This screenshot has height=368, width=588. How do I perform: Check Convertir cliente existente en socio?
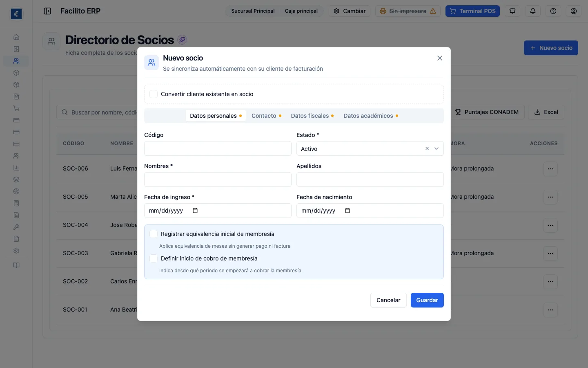pyautogui.click(x=154, y=94)
